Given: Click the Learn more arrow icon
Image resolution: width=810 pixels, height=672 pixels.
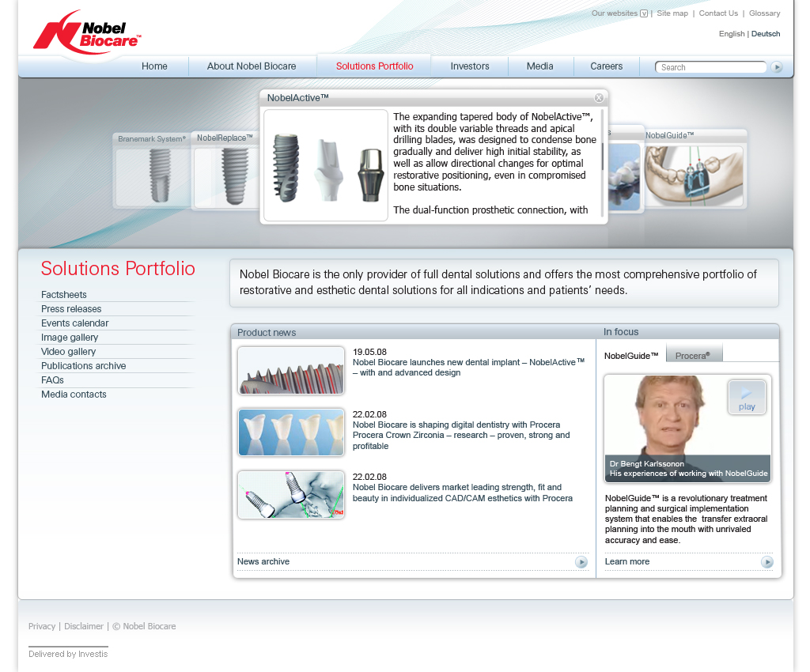Looking at the screenshot, I should [766, 562].
